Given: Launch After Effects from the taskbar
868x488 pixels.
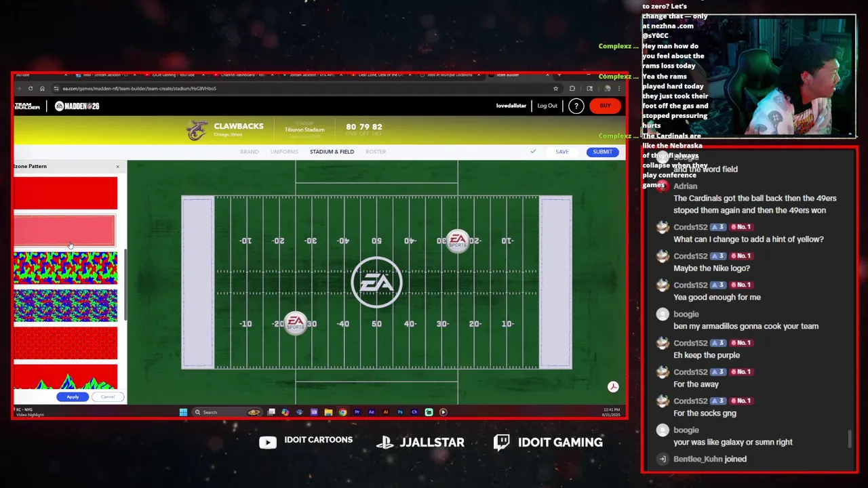Looking at the screenshot, I should coord(372,412).
